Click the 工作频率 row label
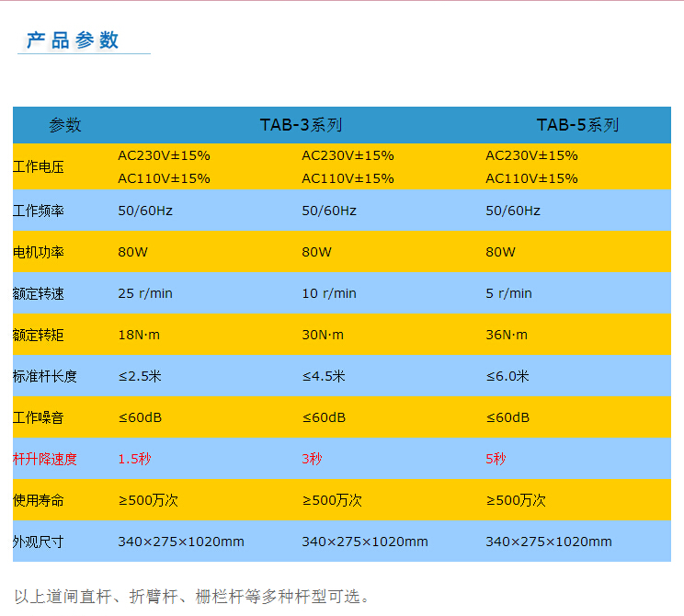 (x=39, y=211)
